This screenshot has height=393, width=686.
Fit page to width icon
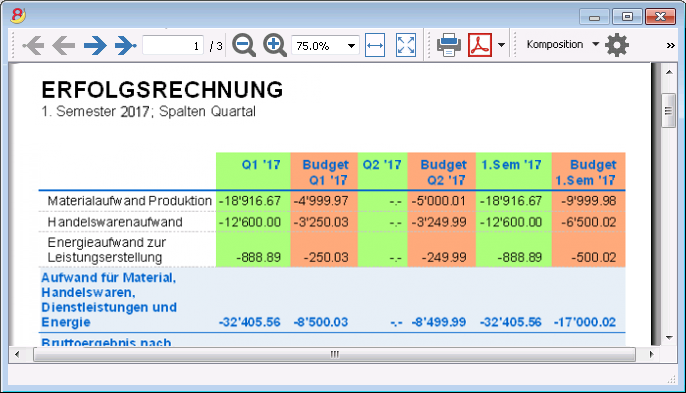point(375,45)
